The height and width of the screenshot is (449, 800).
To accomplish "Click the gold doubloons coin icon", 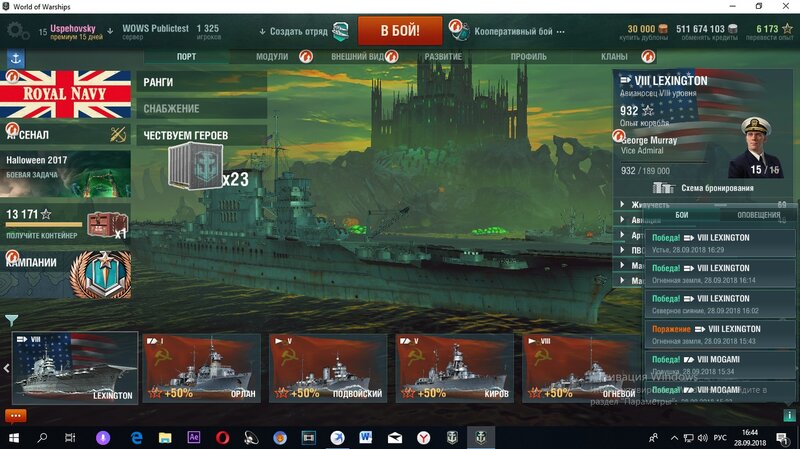I will (x=663, y=29).
